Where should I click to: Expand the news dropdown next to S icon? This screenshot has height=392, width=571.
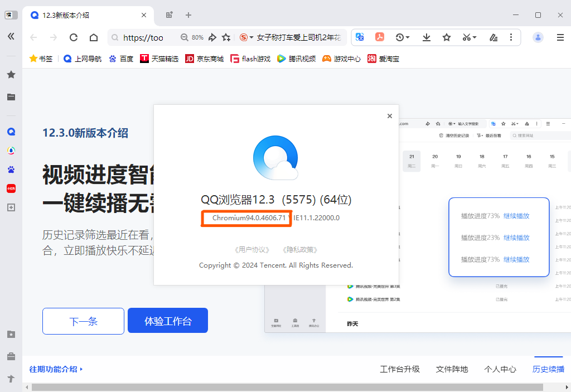point(250,37)
